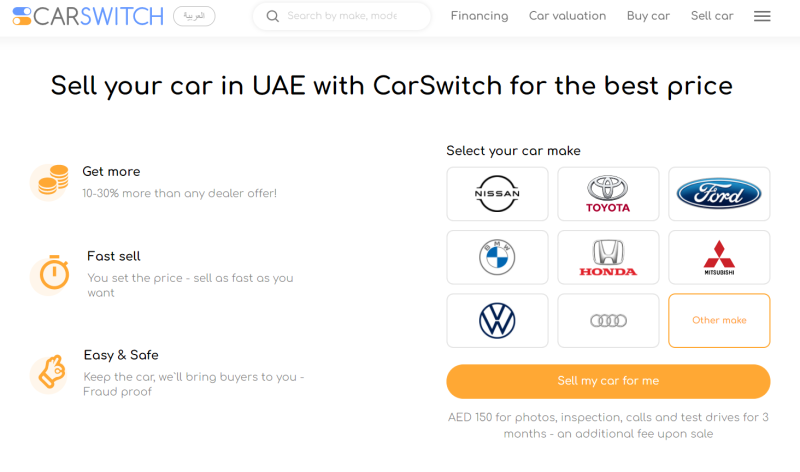The height and width of the screenshot is (472, 800).
Task: Open the hamburger menu icon
Action: [762, 16]
